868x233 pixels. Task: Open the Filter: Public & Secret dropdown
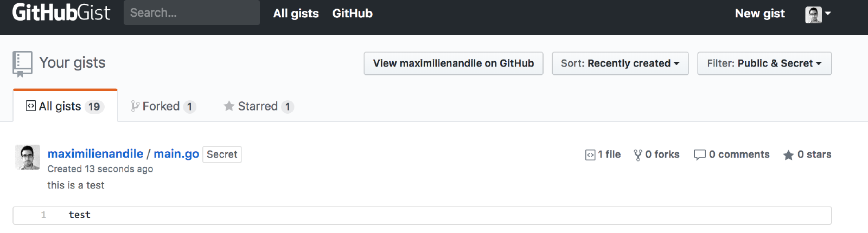pos(764,63)
